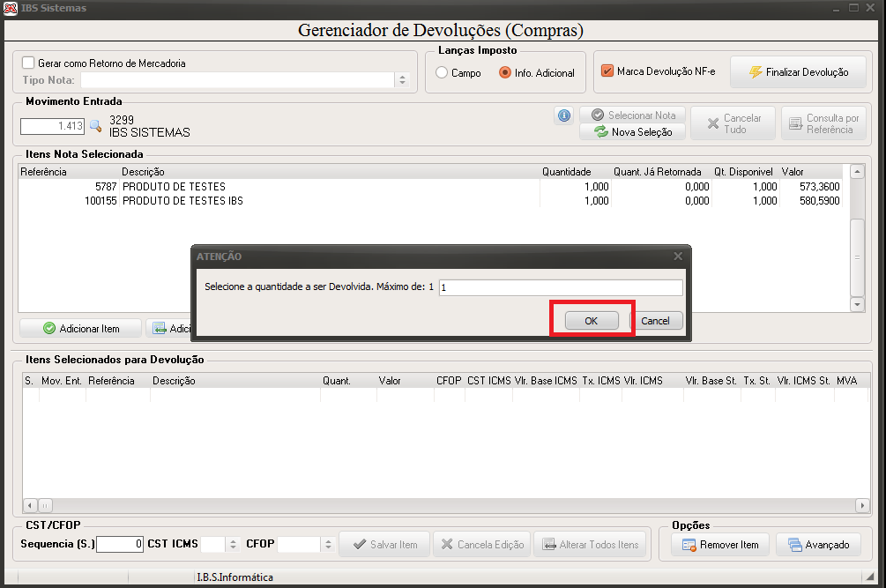Click horizontal scrollbar right arrow of devolução grid

[x=862, y=505]
